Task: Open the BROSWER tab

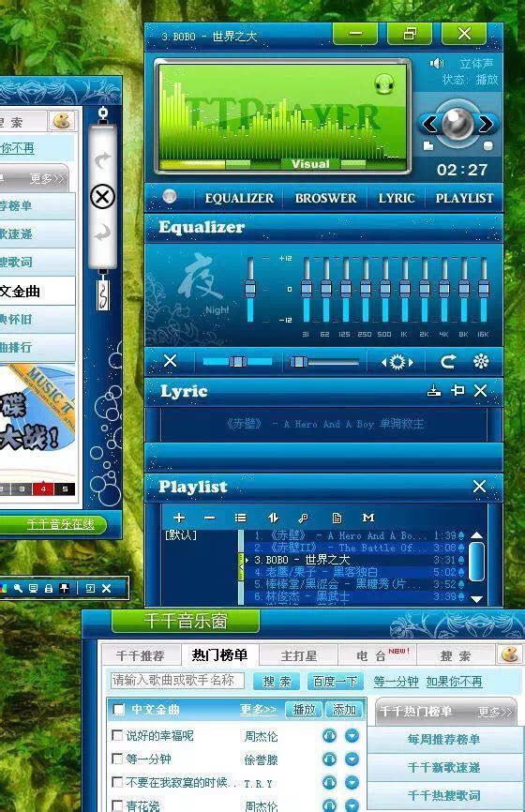Action: point(325,198)
